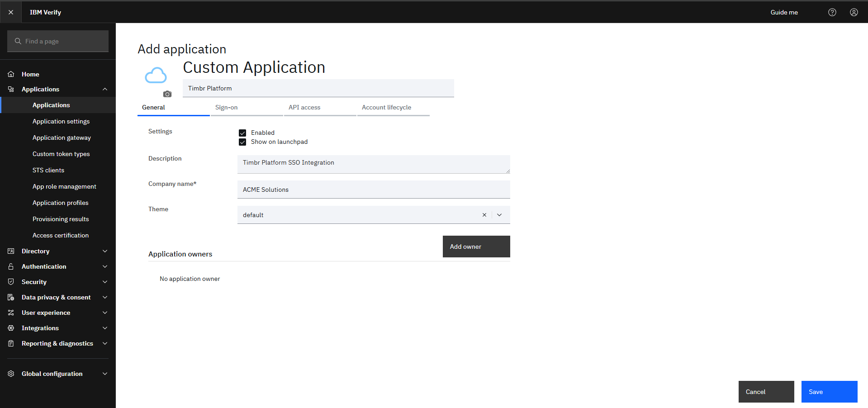Click the IBM Verify title

click(45, 12)
